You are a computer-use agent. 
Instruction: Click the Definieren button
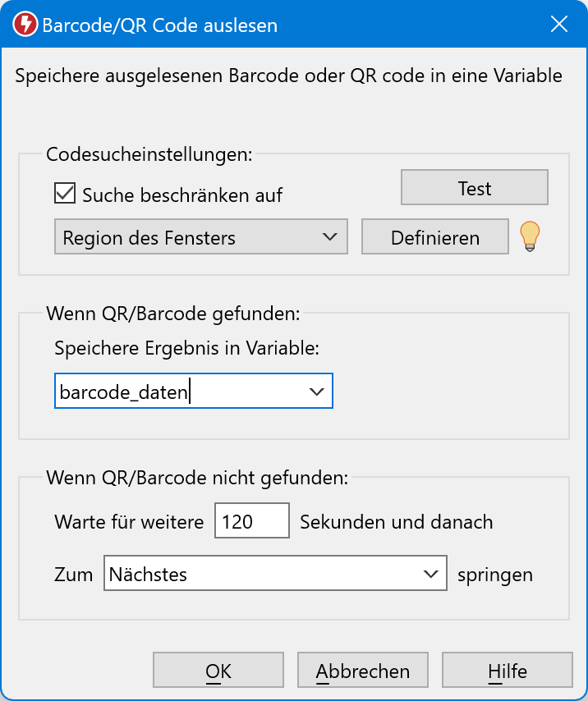(x=435, y=237)
